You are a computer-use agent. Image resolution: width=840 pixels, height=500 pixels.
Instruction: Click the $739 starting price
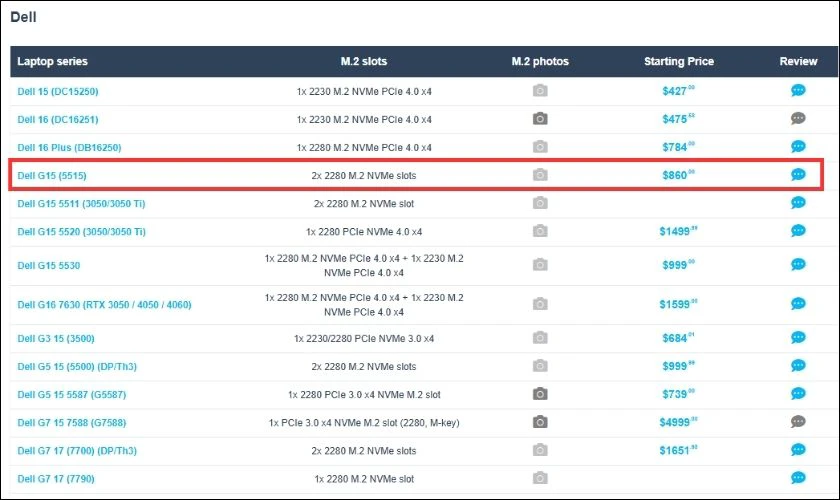[678, 394]
